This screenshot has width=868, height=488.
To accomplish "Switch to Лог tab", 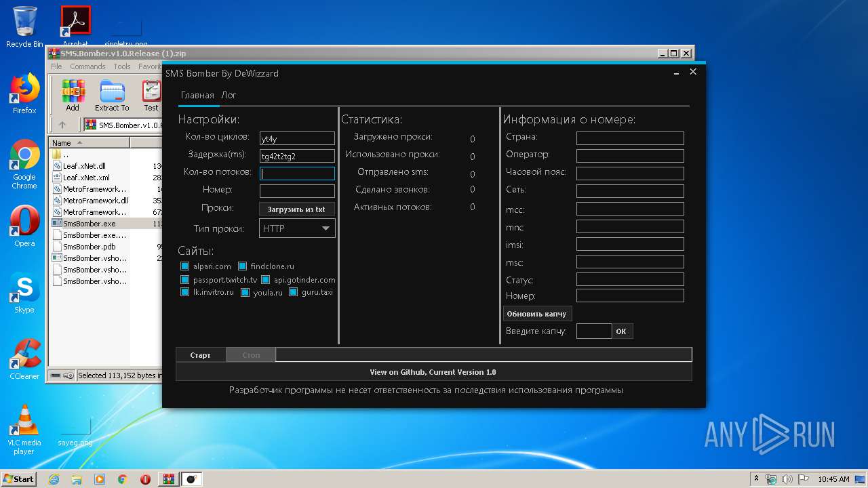I will point(229,96).
